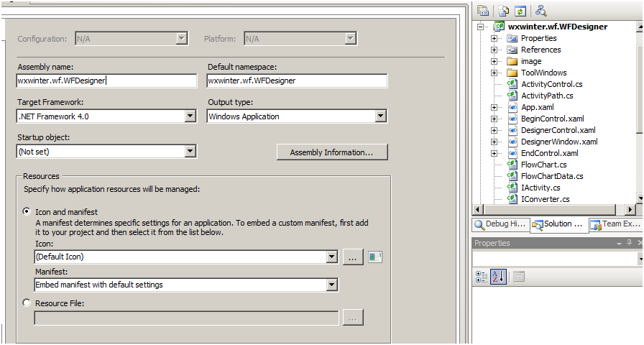Click inside the Assembly name field
Image resolution: width=644 pixels, height=345 pixels.
click(107, 80)
